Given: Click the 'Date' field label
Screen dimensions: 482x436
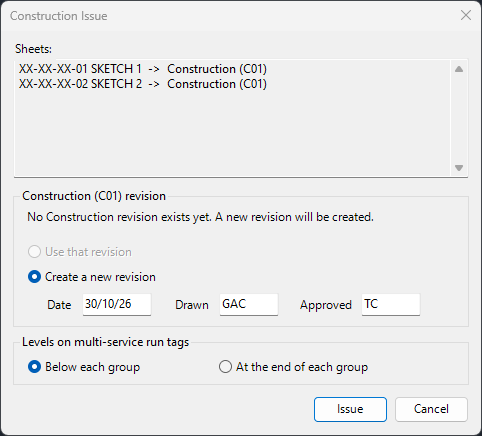Looking at the screenshot, I should tap(59, 305).
